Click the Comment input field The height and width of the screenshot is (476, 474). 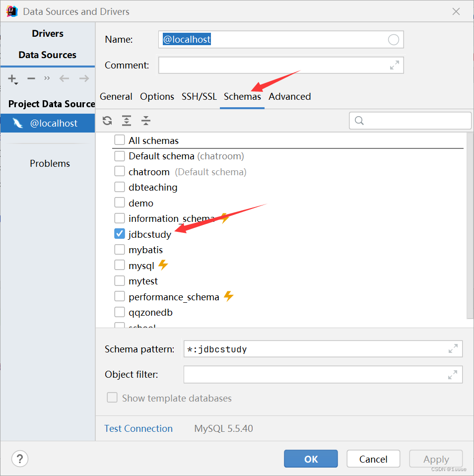point(281,65)
